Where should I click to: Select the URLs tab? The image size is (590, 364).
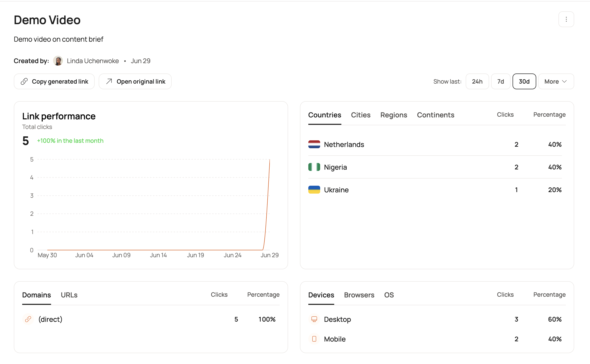[x=69, y=295]
